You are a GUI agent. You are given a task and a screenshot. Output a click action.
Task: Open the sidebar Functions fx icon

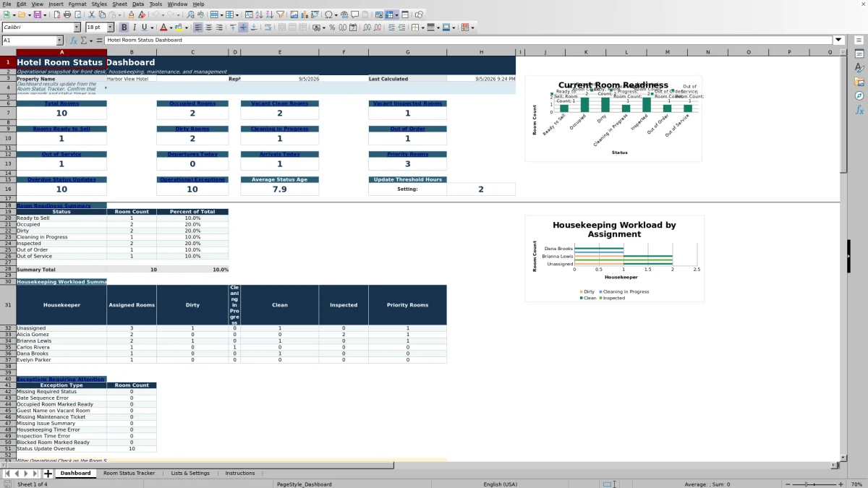(859, 110)
